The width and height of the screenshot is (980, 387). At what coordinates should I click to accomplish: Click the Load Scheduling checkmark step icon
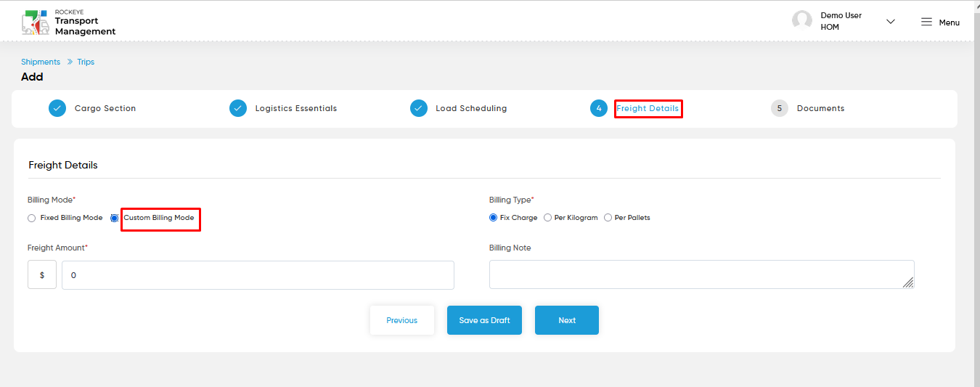pos(419,108)
